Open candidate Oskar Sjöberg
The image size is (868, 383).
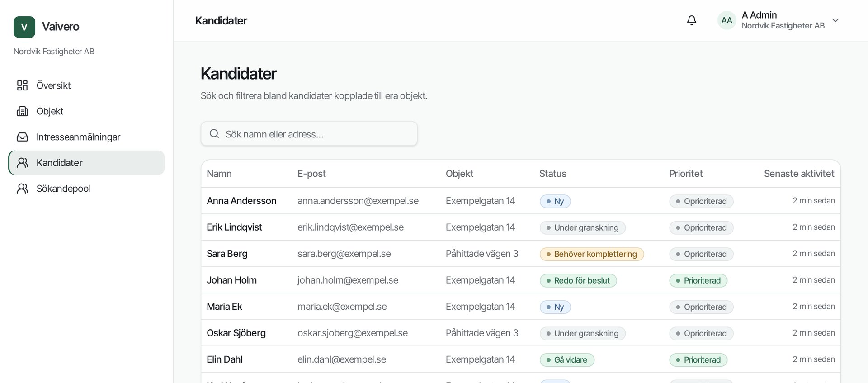pyautogui.click(x=236, y=333)
